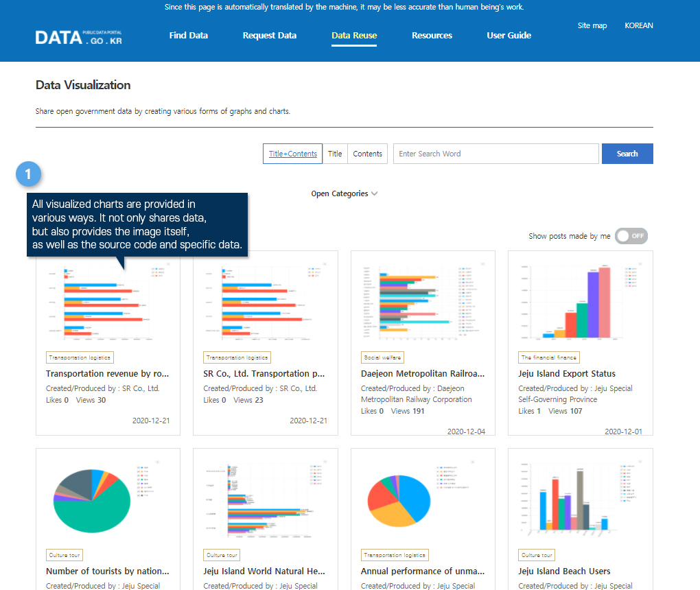Open the Jeju Island Export Status chart thumbnail
The width and height of the screenshot is (700, 590).
coord(580,300)
